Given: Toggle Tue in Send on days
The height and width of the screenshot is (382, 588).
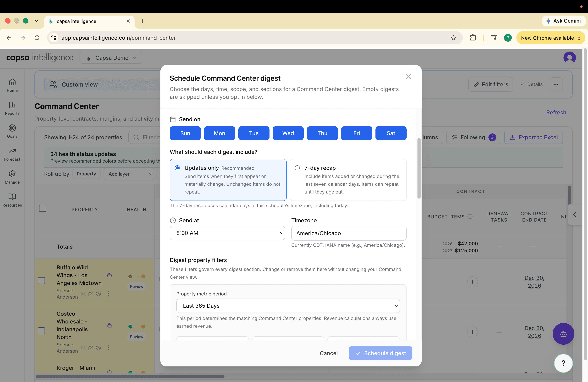Looking at the screenshot, I should tap(254, 133).
